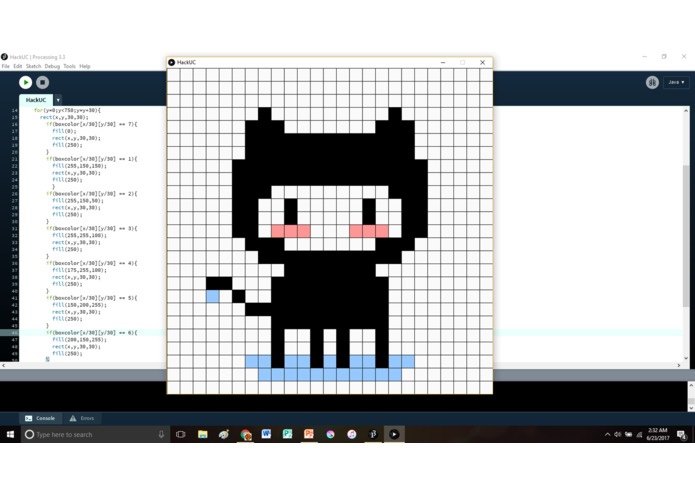Click code line 15 rect(x,y,30,30)
This screenshot has height=494, width=695.
pyautogui.click(x=64, y=117)
